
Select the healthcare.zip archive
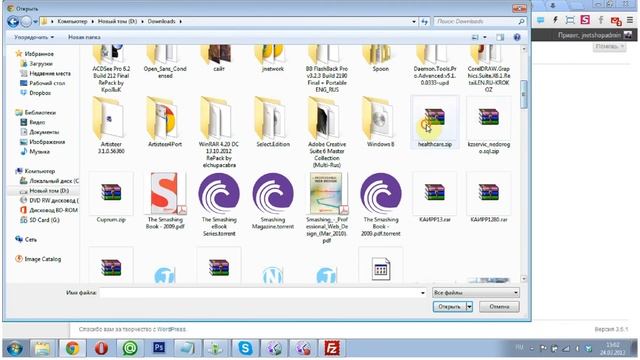[x=435, y=122]
